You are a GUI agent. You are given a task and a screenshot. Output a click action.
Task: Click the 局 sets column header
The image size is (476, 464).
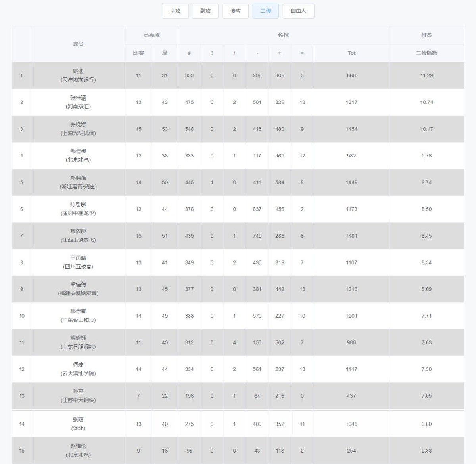tap(165, 53)
